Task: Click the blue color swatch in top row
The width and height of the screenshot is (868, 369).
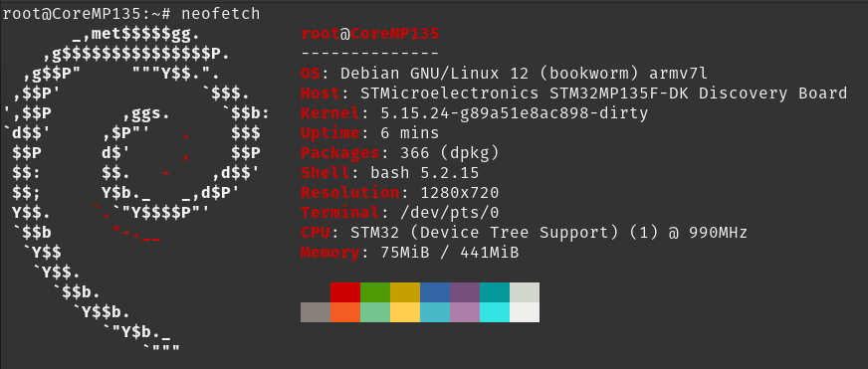Action: pos(435,292)
